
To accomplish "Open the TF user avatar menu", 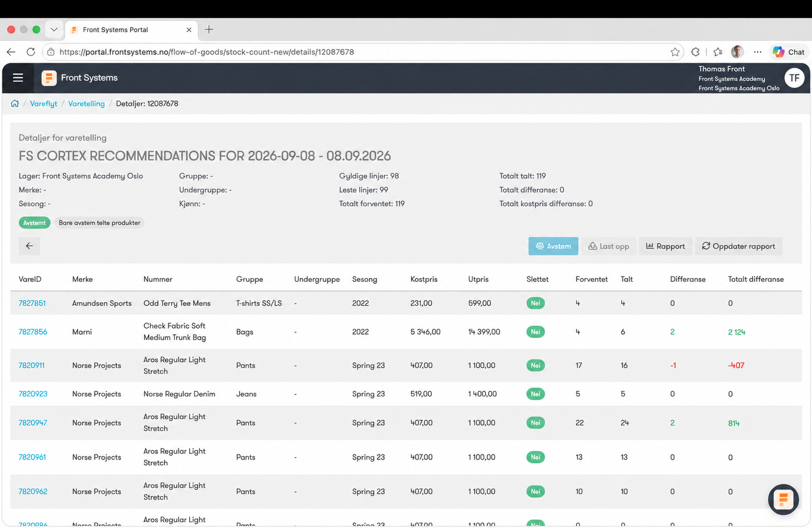I will coord(794,78).
